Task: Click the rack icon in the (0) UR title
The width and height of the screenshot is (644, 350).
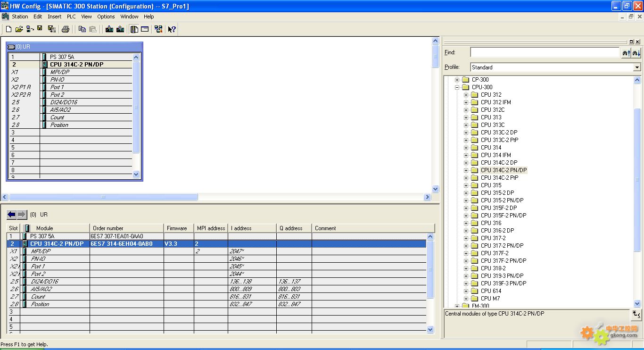Action: pyautogui.click(x=11, y=47)
